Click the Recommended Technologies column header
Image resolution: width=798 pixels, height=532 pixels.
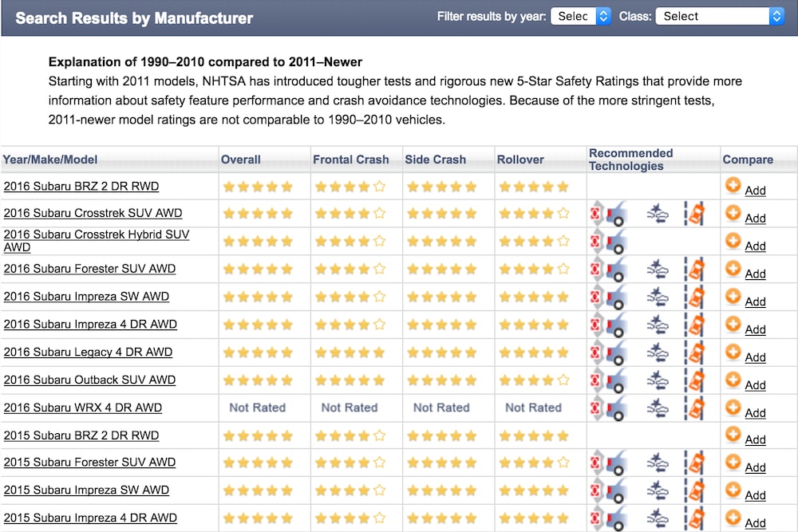(631, 160)
